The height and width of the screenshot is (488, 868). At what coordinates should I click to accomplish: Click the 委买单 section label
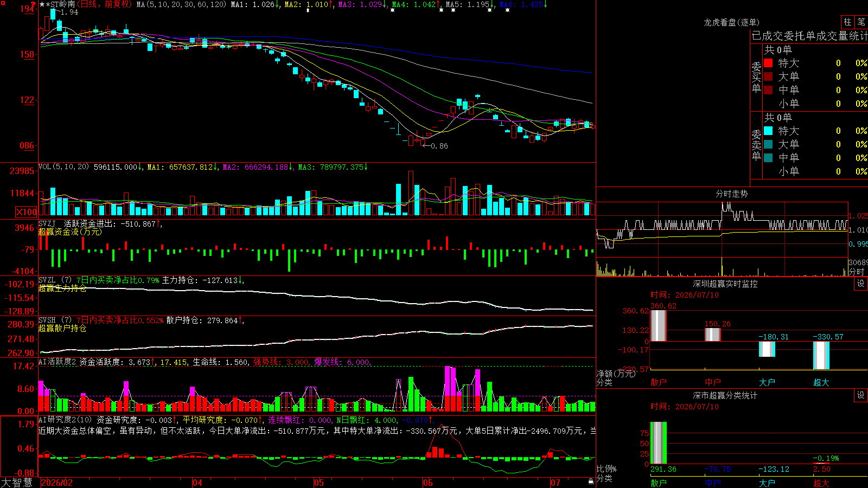(756, 77)
